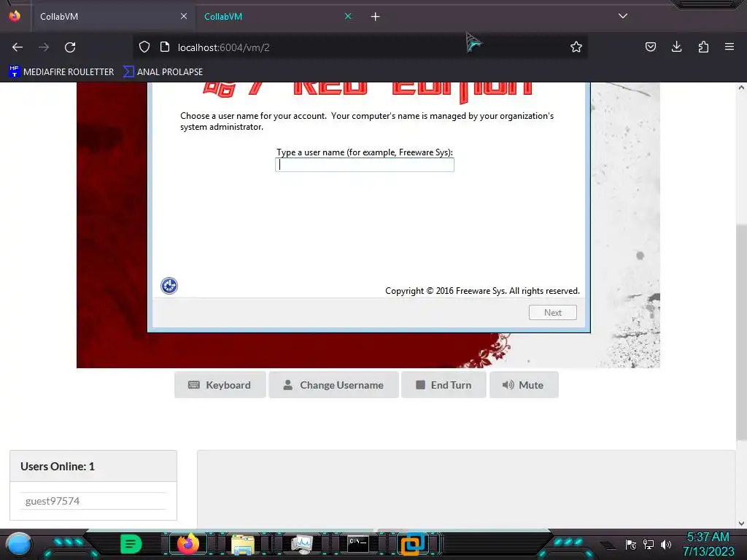Click the address bar URL localhost:6004/vm/2
The width and height of the screenshot is (747, 560).
click(x=224, y=47)
